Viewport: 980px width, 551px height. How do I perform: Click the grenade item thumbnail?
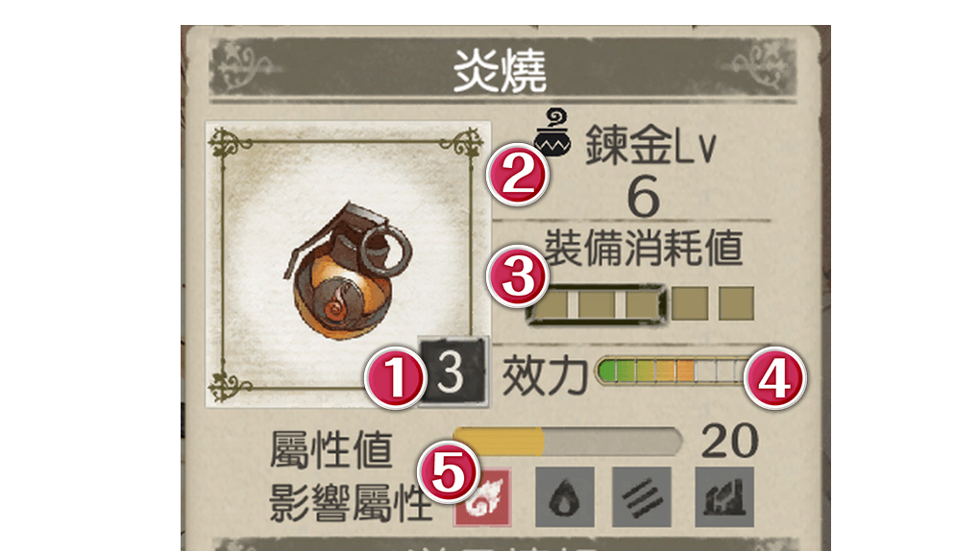[x=349, y=265]
